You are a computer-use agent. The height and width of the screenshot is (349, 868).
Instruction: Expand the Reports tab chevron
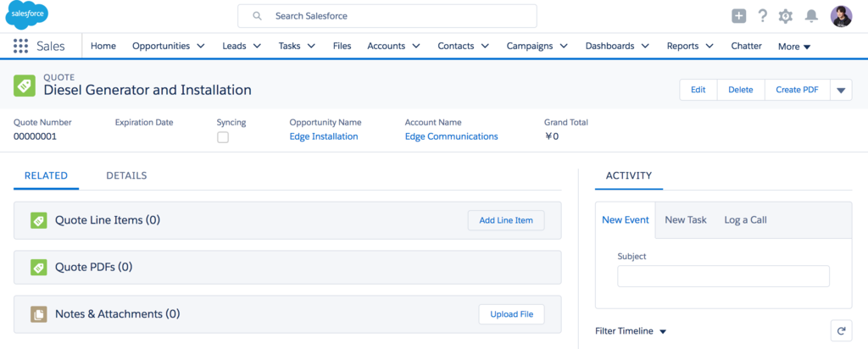[709, 46]
